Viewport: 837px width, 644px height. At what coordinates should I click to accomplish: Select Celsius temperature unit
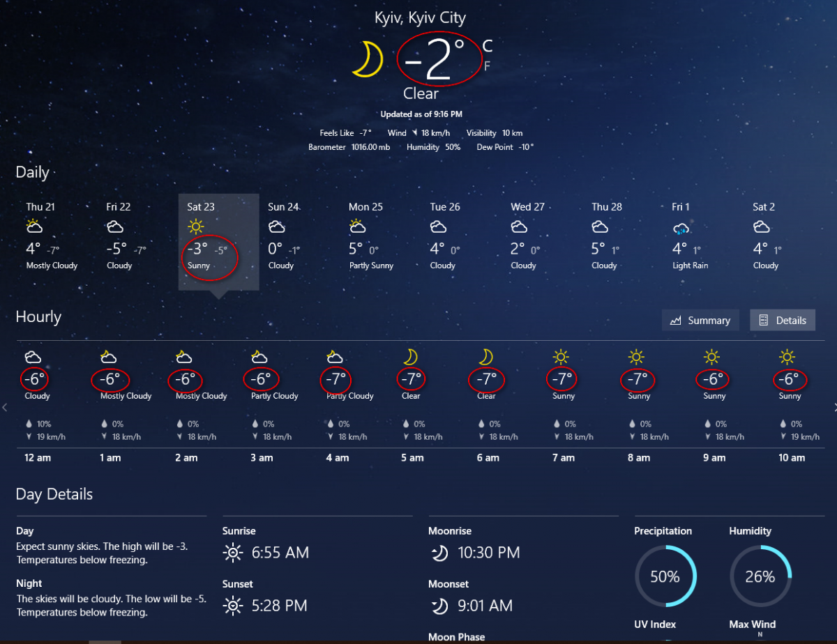pyautogui.click(x=488, y=47)
